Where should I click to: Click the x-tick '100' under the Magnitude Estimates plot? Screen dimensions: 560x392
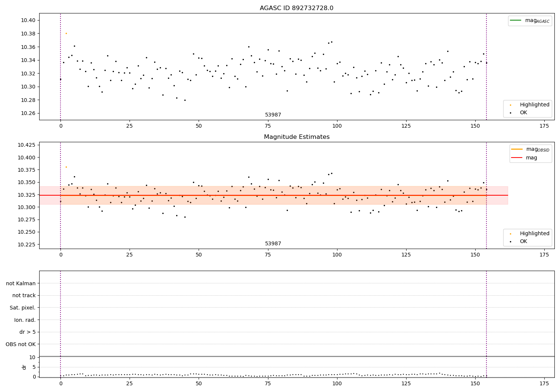337,255
